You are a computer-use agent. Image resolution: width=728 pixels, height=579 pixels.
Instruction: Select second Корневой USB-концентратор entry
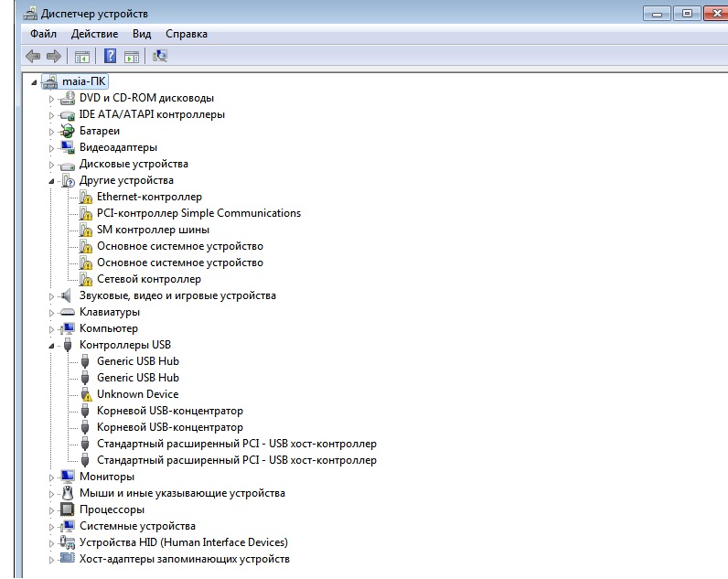coord(169,427)
